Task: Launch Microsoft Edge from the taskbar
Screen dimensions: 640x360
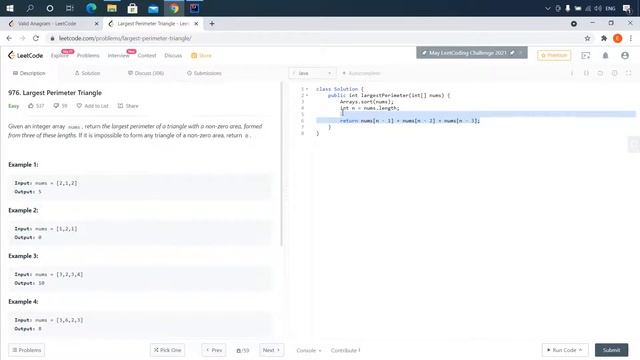Action: click(91, 8)
